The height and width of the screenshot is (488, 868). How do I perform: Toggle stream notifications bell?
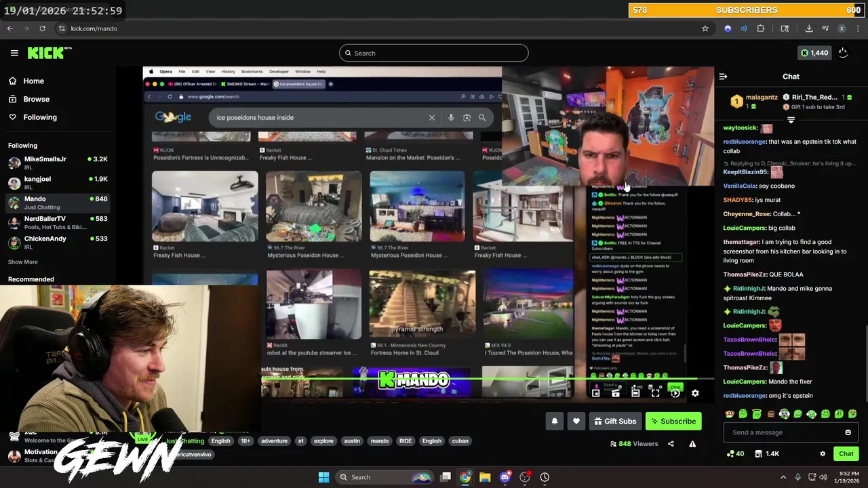555,422
